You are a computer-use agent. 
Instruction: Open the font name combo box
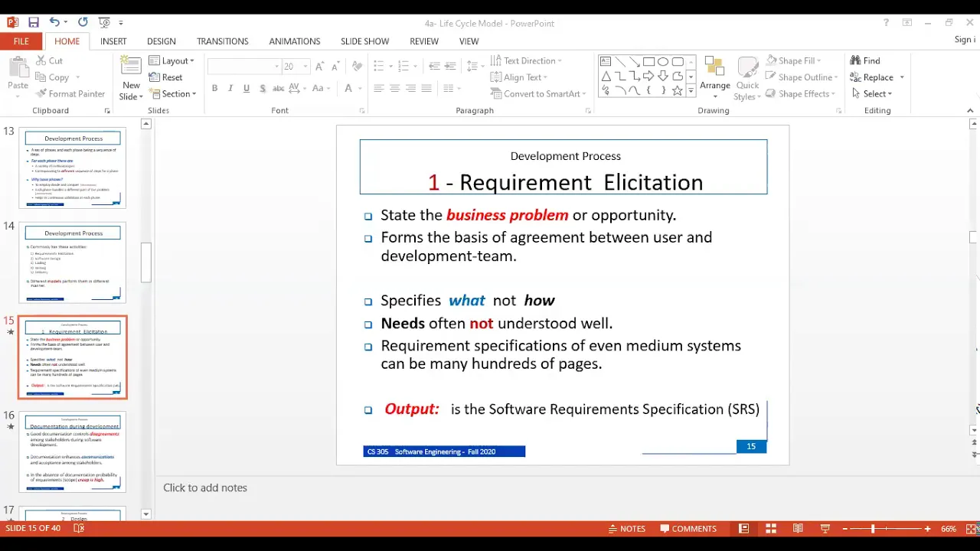click(243, 67)
